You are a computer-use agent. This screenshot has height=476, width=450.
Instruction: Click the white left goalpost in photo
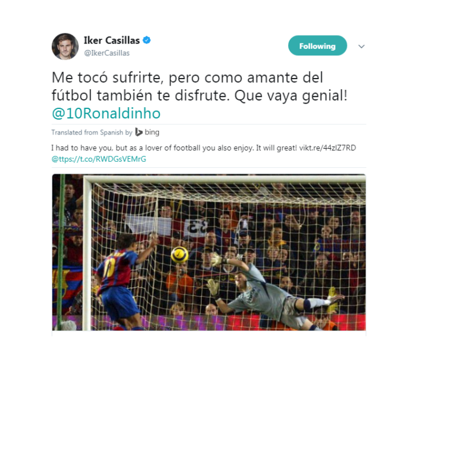[87, 253]
